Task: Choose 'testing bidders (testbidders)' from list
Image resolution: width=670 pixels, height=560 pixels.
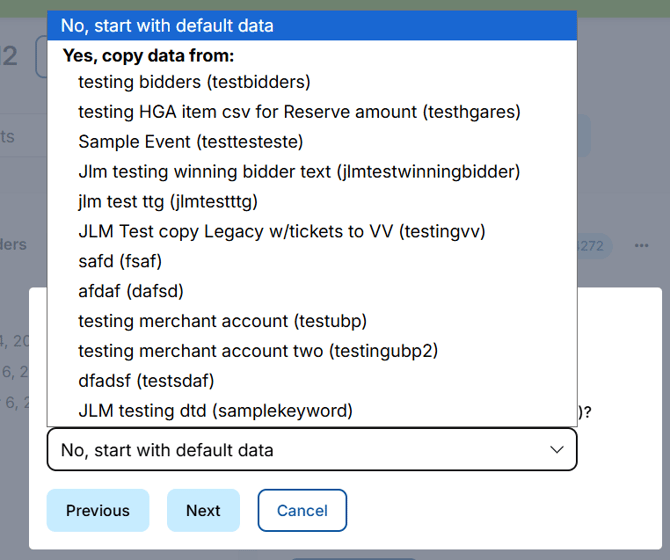Action: coord(194,82)
